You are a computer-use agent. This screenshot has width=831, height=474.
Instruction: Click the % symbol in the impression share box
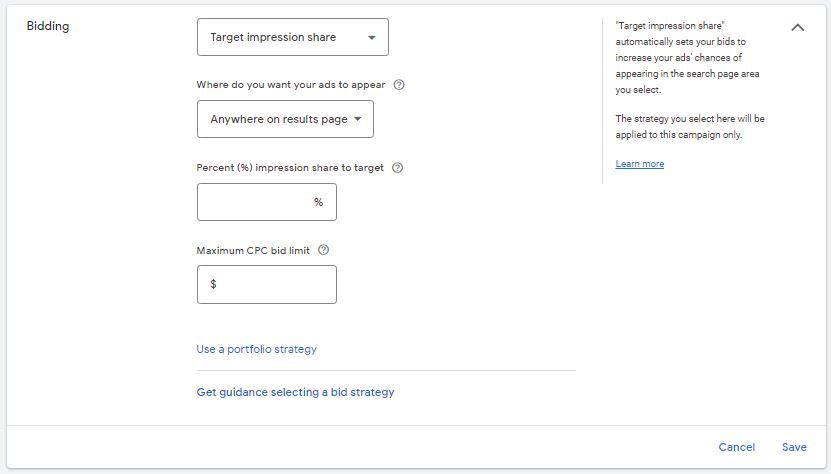(319, 202)
